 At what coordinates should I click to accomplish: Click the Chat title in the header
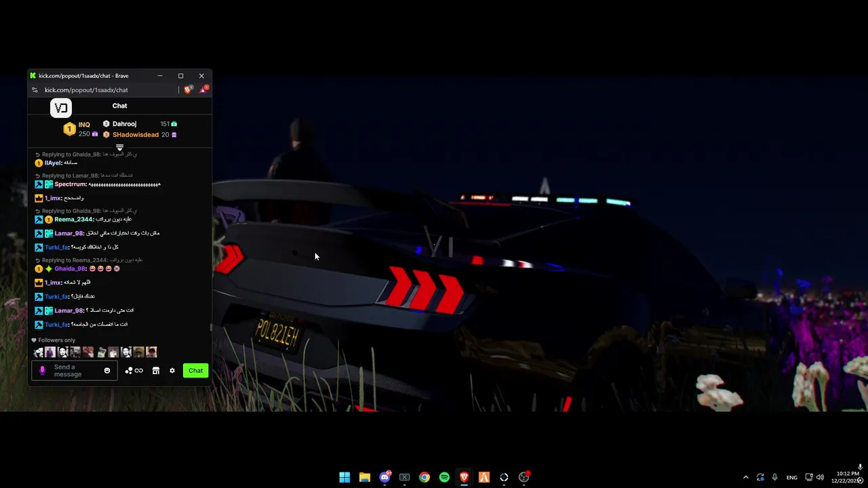pyautogui.click(x=119, y=106)
